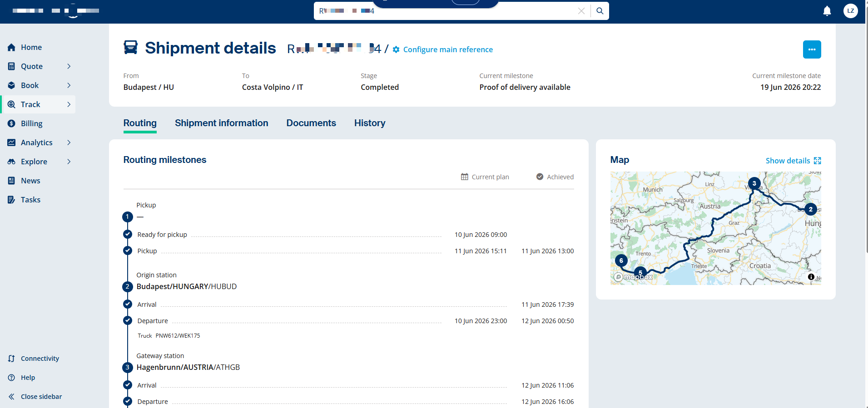868x408 pixels.
Task: Go to Home in sidebar
Action: click(31, 47)
